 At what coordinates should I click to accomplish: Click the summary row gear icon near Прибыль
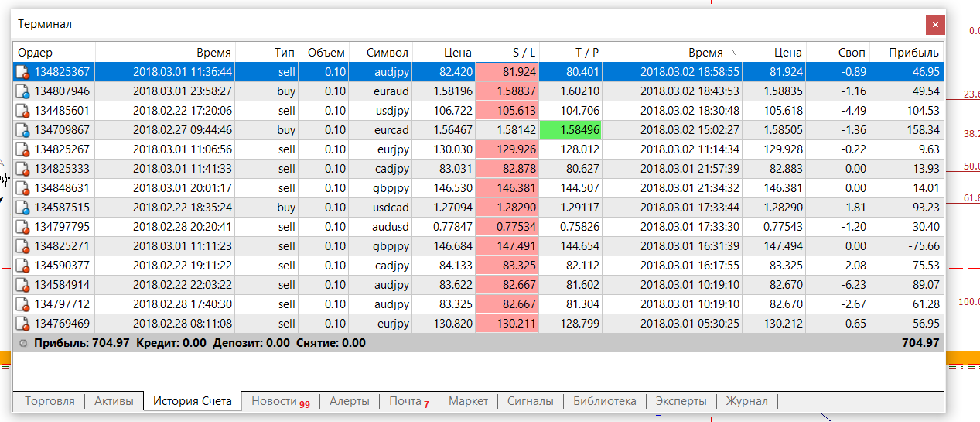[x=24, y=343]
